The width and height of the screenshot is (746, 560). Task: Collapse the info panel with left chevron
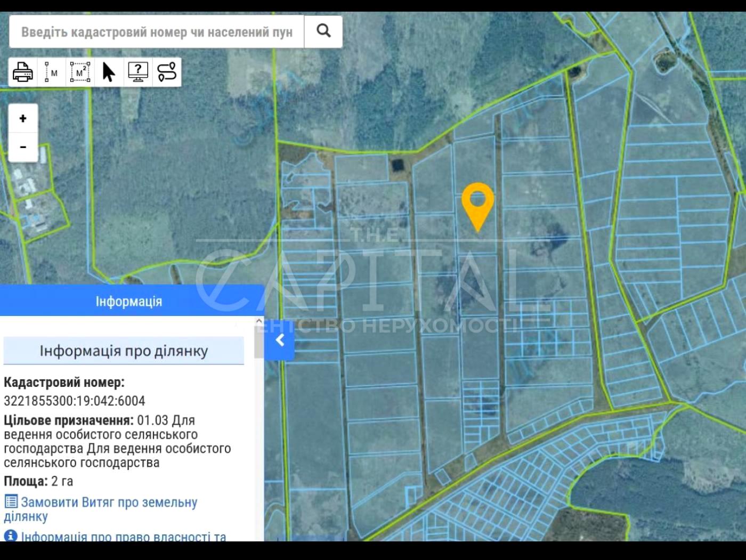click(x=279, y=340)
